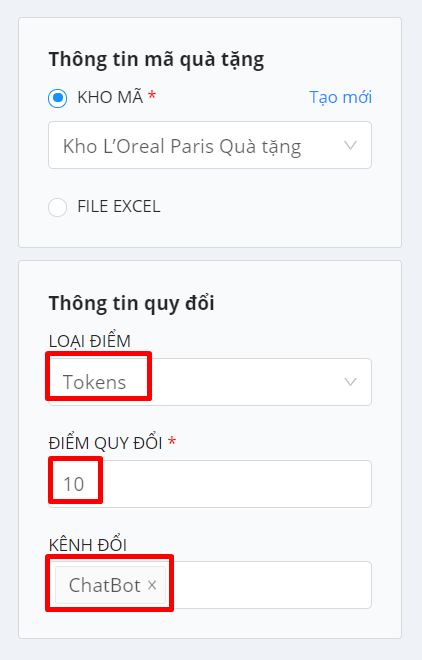This screenshot has width=422, height=660.
Task: Remove the ChatBot tag with x icon
Action: [x=152, y=585]
